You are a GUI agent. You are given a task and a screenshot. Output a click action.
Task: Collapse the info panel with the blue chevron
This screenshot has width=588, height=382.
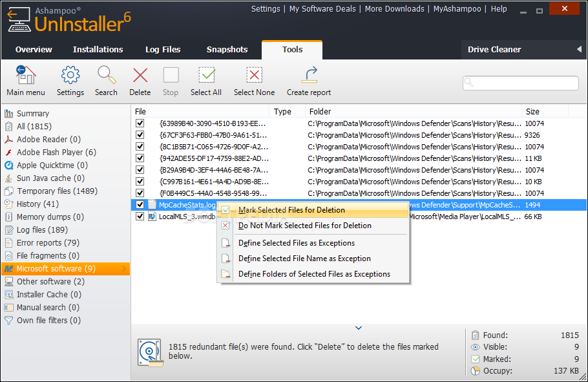click(x=359, y=328)
